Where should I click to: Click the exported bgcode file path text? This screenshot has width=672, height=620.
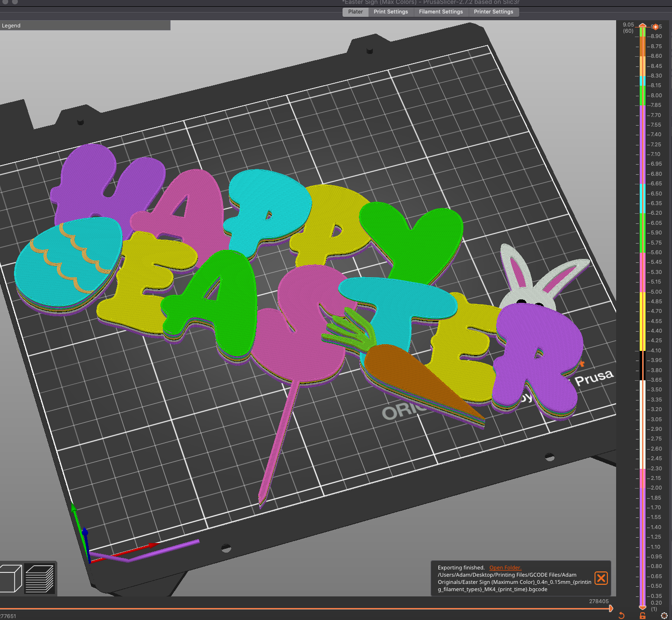pyautogui.click(x=514, y=582)
